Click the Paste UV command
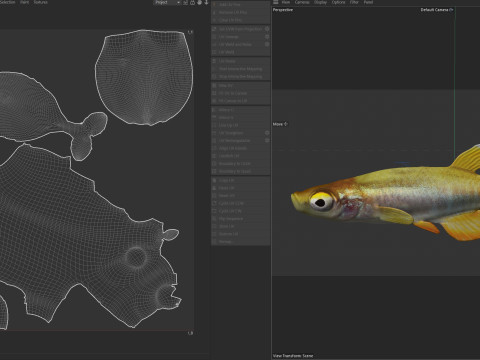The image size is (480, 360). click(240, 188)
